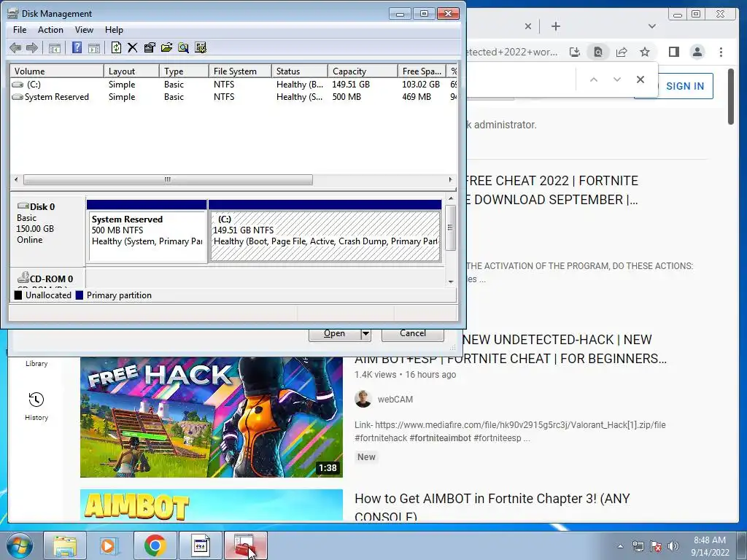Select the CD-ROM 0 label
Viewport: 747px width, 560px height.
47,279
